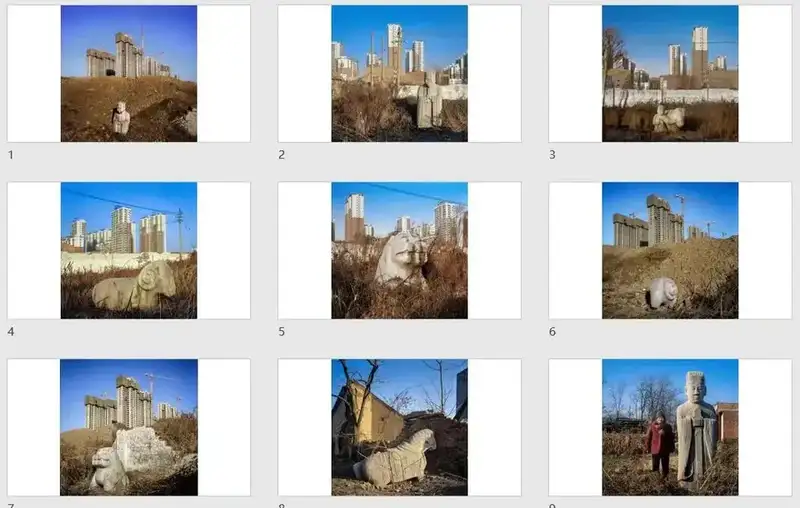Click slide number label 5
The width and height of the screenshot is (800, 508).
(x=282, y=332)
